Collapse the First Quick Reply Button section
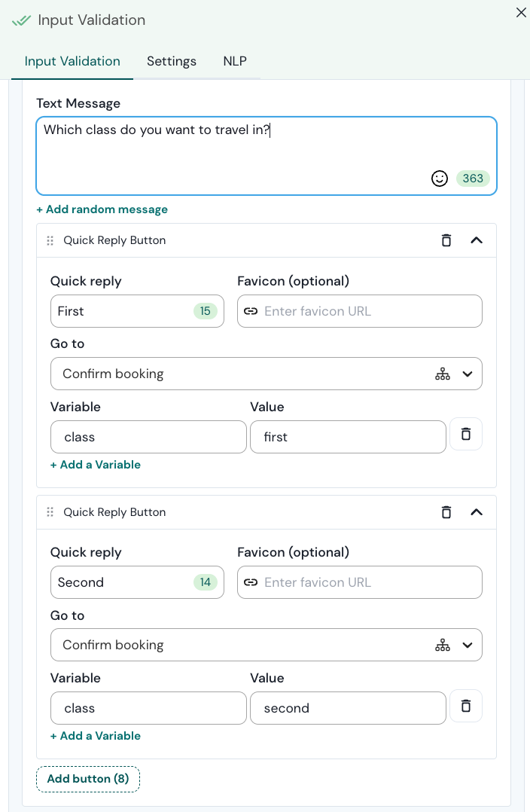530x812 pixels. (x=477, y=240)
